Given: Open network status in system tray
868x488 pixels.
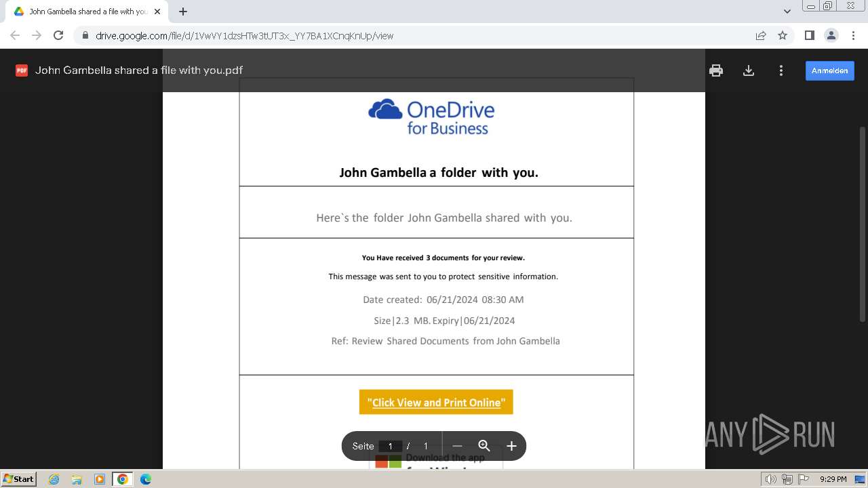Looking at the screenshot, I should 787,479.
